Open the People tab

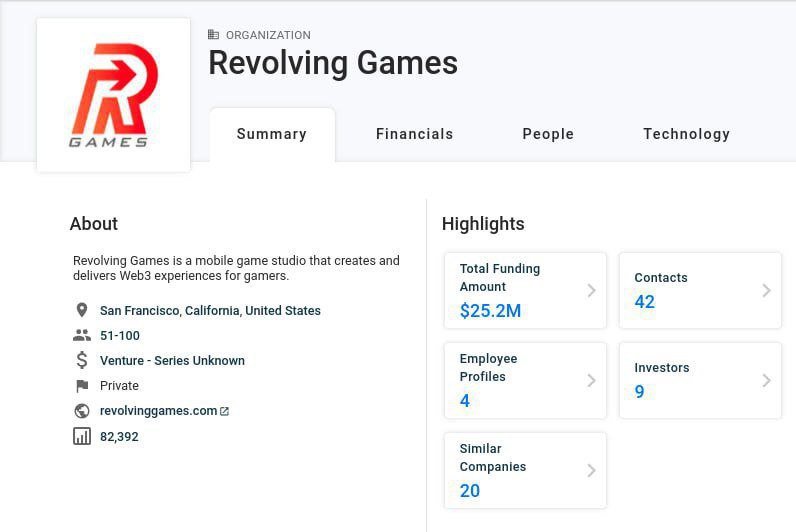click(548, 134)
